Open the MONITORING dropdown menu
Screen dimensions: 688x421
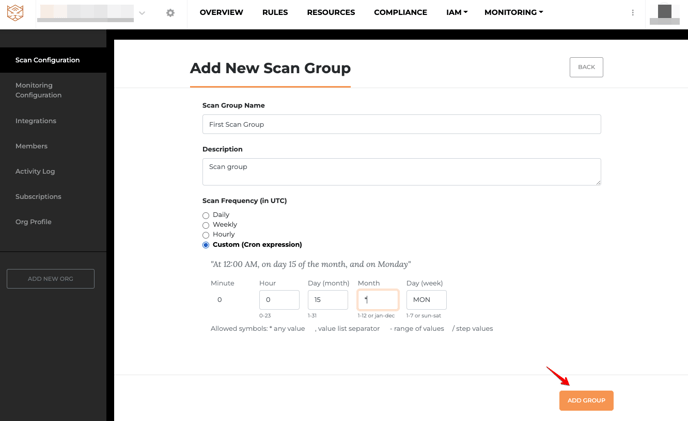(513, 12)
